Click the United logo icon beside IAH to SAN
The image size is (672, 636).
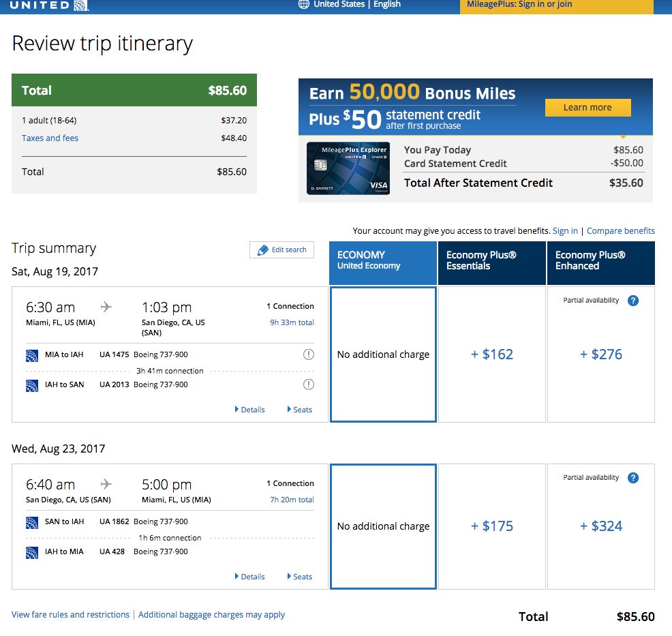coord(32,386)
